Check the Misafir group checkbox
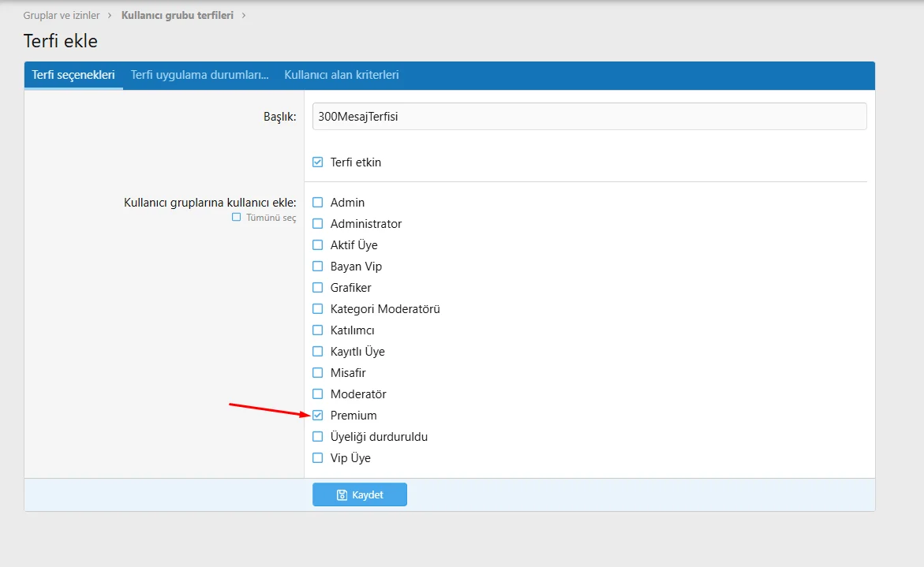Screen dimensions: 924x567 click(318, 373)
